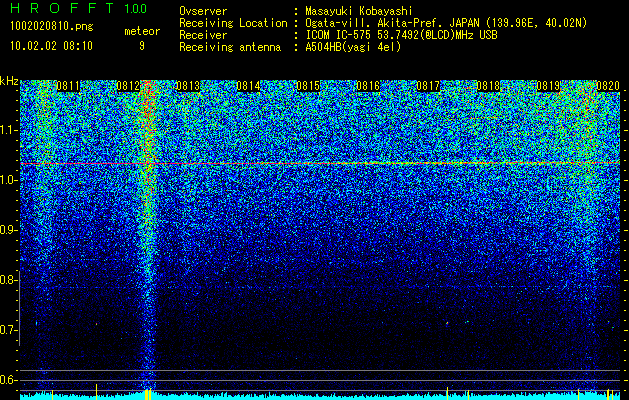Select the A504HB(yagi 4el) antenna text
The height and width of the screenshot is (400, 629).
[353, 47]
